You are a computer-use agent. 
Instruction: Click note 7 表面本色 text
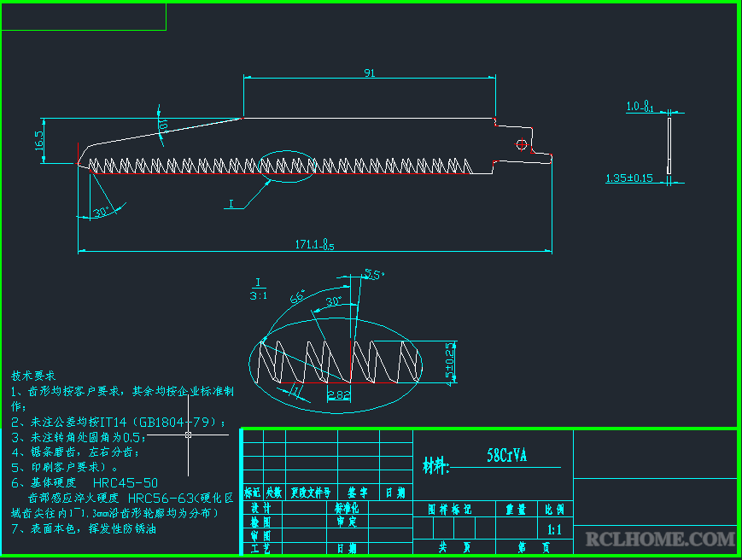[84, 528]
